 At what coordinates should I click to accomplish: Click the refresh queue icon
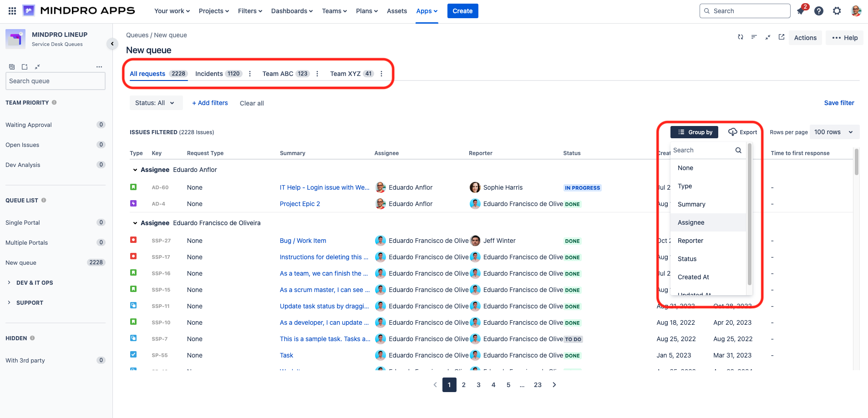740,37
